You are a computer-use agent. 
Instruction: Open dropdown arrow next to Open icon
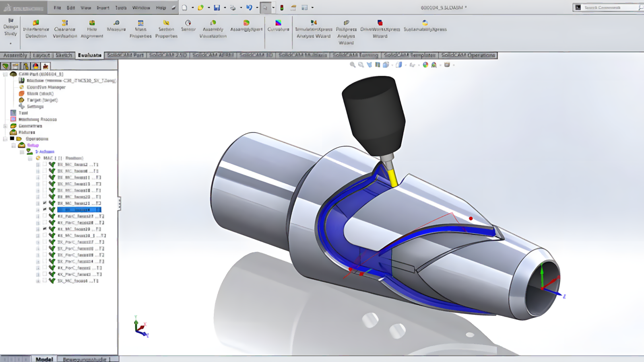[208, 8]
